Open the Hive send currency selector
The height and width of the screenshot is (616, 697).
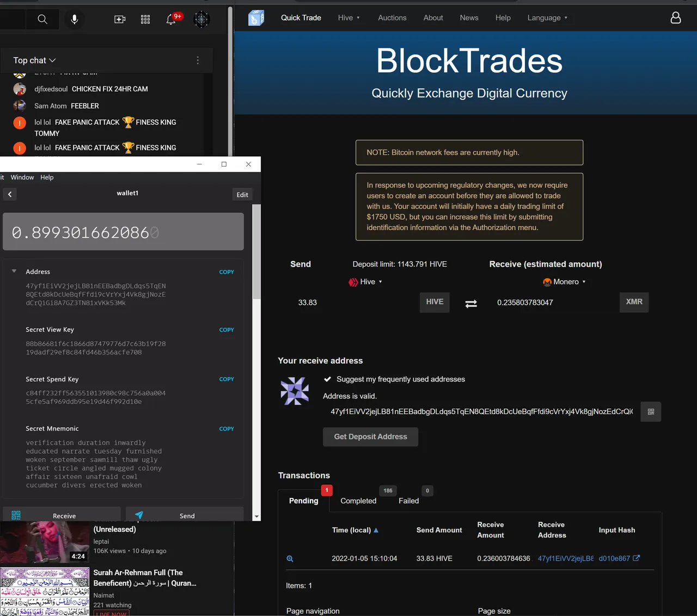click(x=365, y=282)
